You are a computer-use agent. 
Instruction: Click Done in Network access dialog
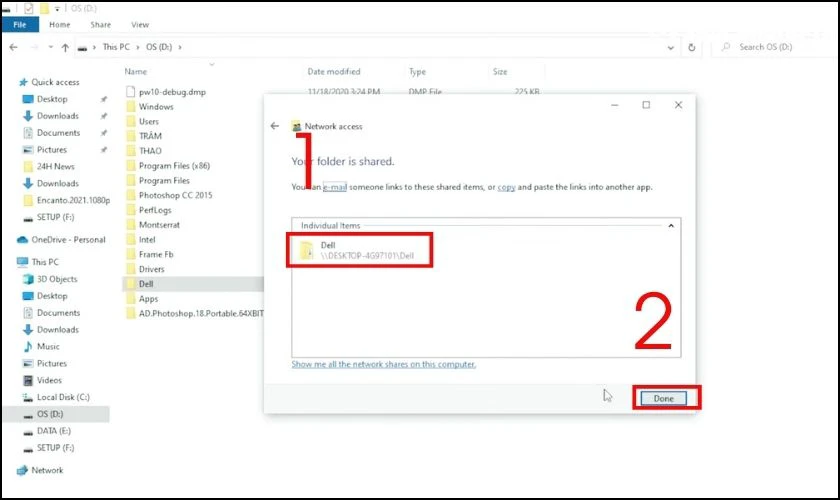point(663,398)
